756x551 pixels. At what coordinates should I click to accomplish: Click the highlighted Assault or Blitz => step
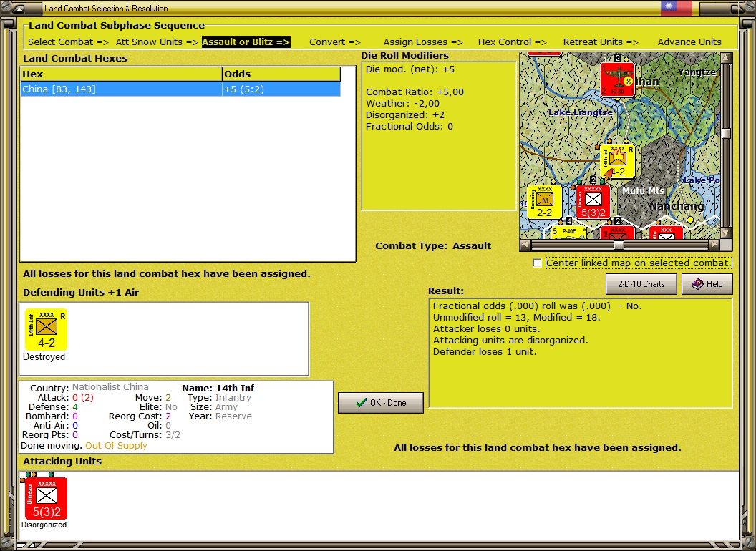coord(246,42)
